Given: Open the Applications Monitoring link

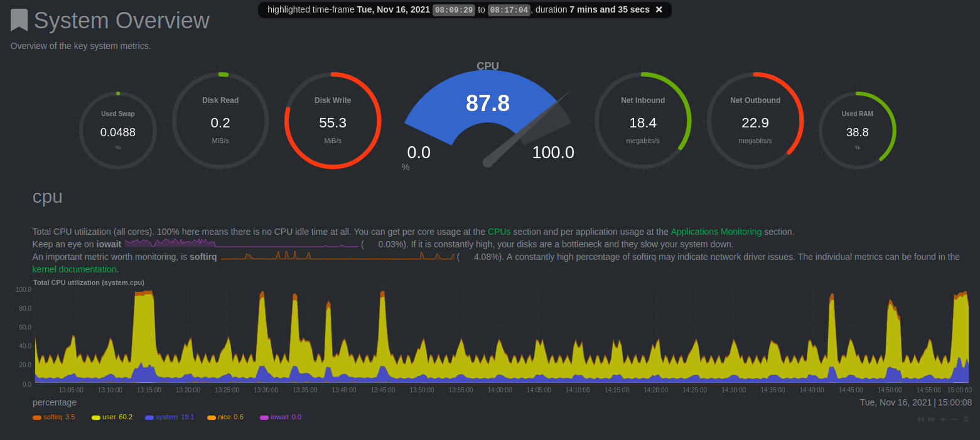Looking at the screenshot, I should (716, 232).
